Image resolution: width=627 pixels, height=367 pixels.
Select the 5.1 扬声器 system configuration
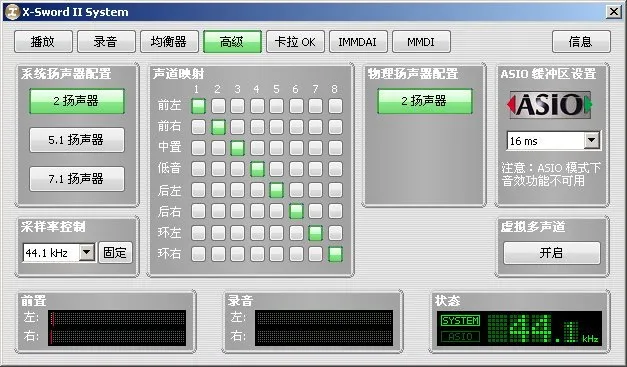tap(77, 140)
